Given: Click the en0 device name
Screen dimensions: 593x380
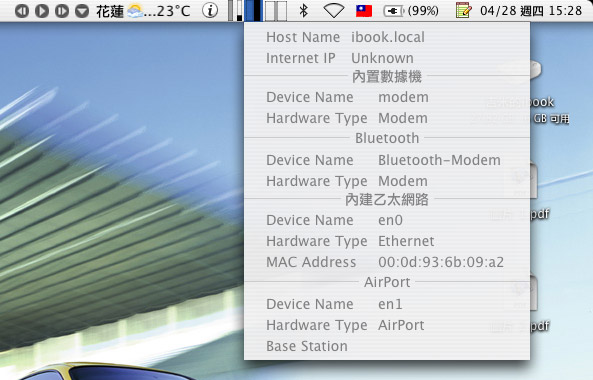Looking at the screenshot, I should click(390, 220).
